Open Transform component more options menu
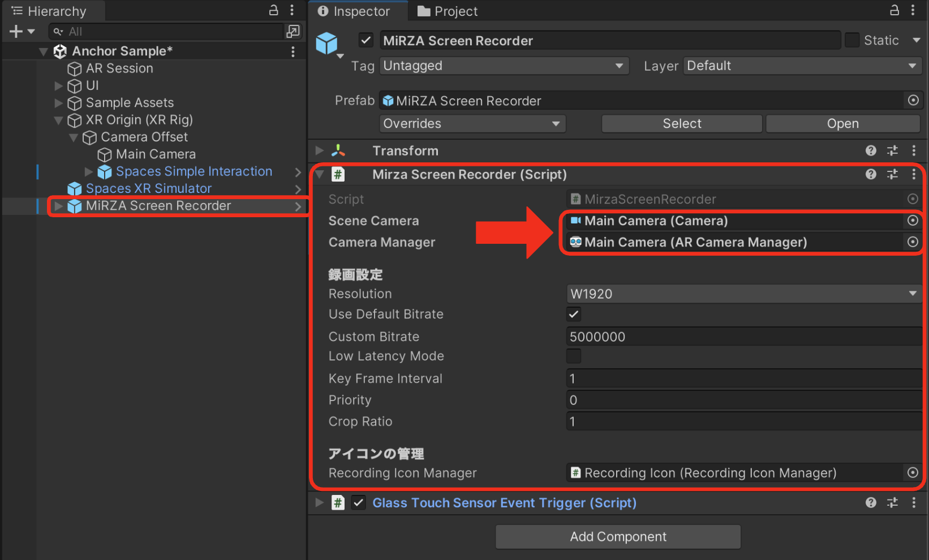Screen dimensions: 929x560 coord(914,150)
